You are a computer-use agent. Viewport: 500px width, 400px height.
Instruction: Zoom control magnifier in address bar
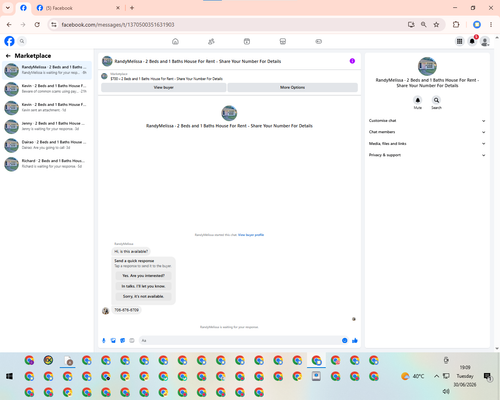[x=424, y=25]
